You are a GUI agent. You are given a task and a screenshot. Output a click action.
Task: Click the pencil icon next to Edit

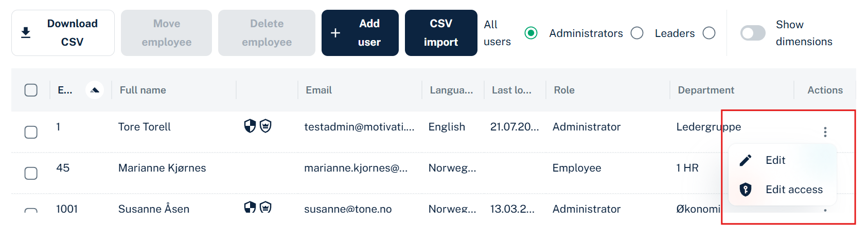click(x=746, y=160)
